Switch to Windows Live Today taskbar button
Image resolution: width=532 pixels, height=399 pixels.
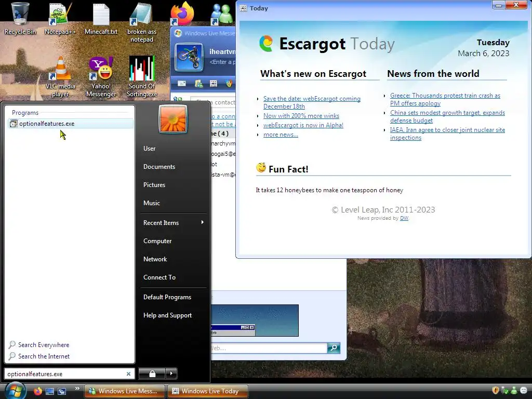tap(207, 391)
